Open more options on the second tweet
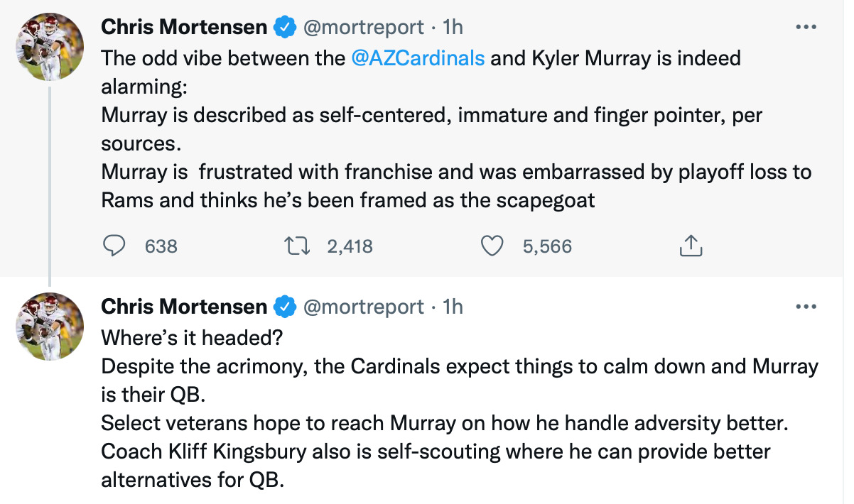 point(806,307)
